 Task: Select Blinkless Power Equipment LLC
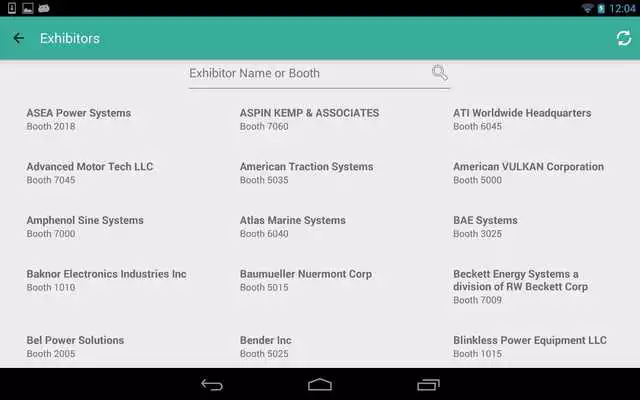[530, 347]
